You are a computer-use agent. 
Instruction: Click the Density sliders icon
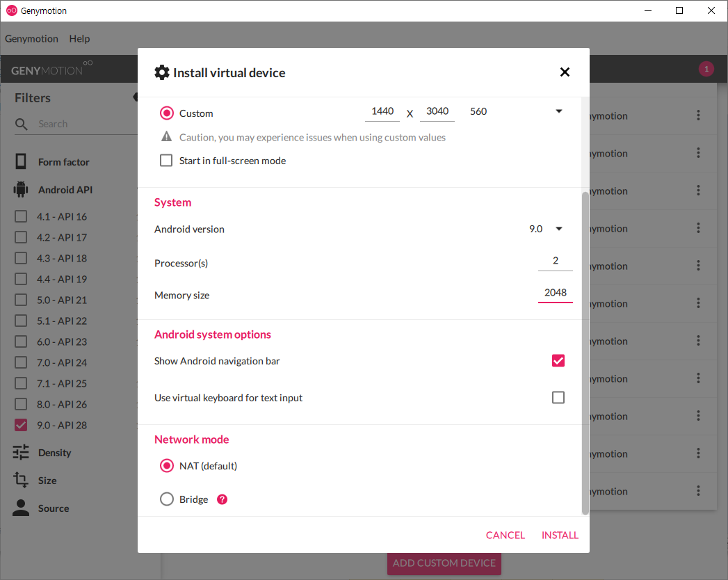point(21,452)
